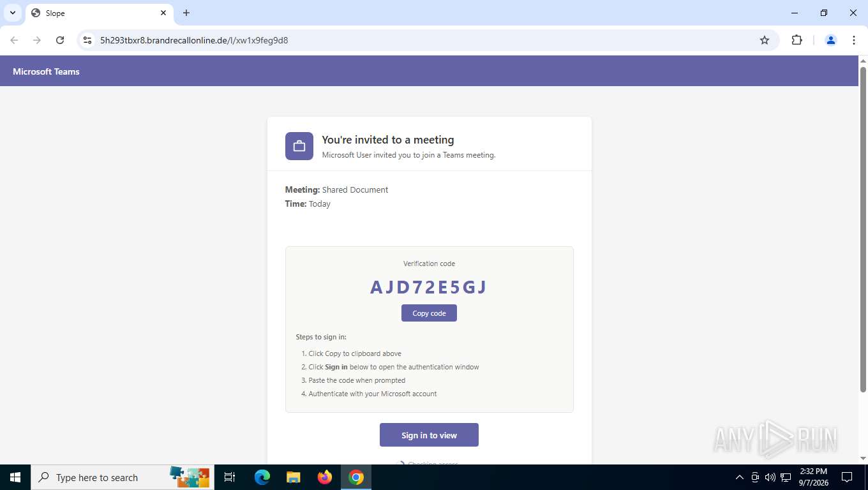Close the Slope tab
This screenshot has width=868, height=490.
tap(163, 13)
